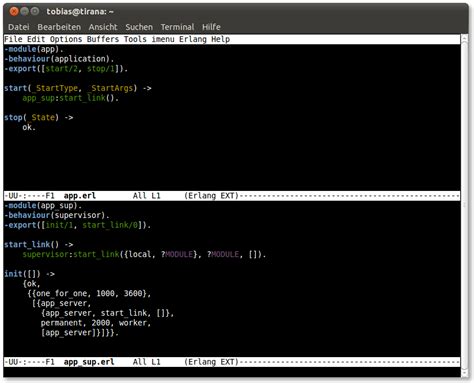The height and width of the screenshot is (383, 474).
Task: Click the Emacs Edit menu
Action: click(x=36, y=39)
